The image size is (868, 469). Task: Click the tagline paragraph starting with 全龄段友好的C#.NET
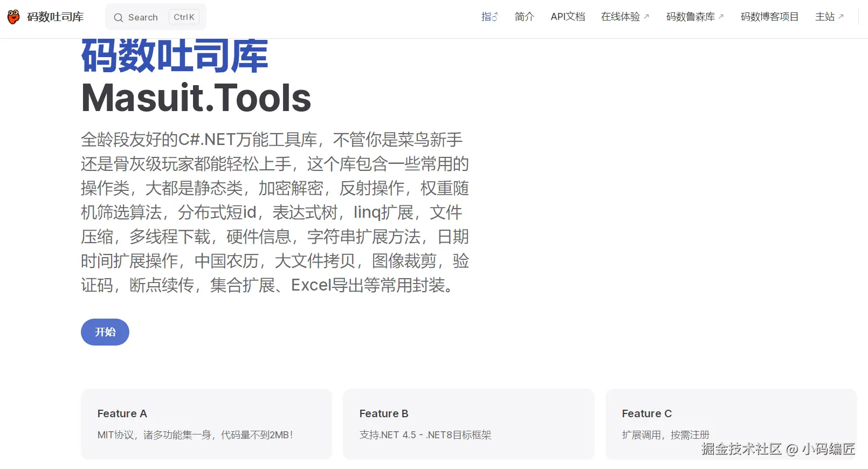[275, 212]
